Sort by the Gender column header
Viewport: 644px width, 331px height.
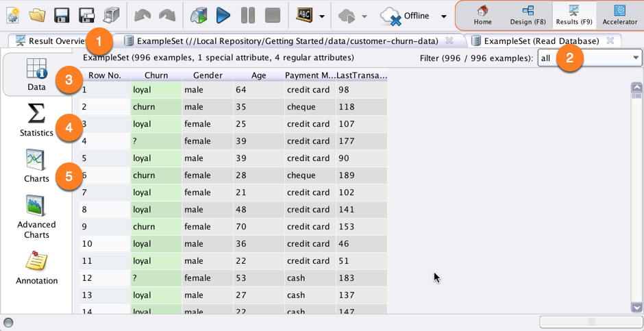[x=208, y=75]
